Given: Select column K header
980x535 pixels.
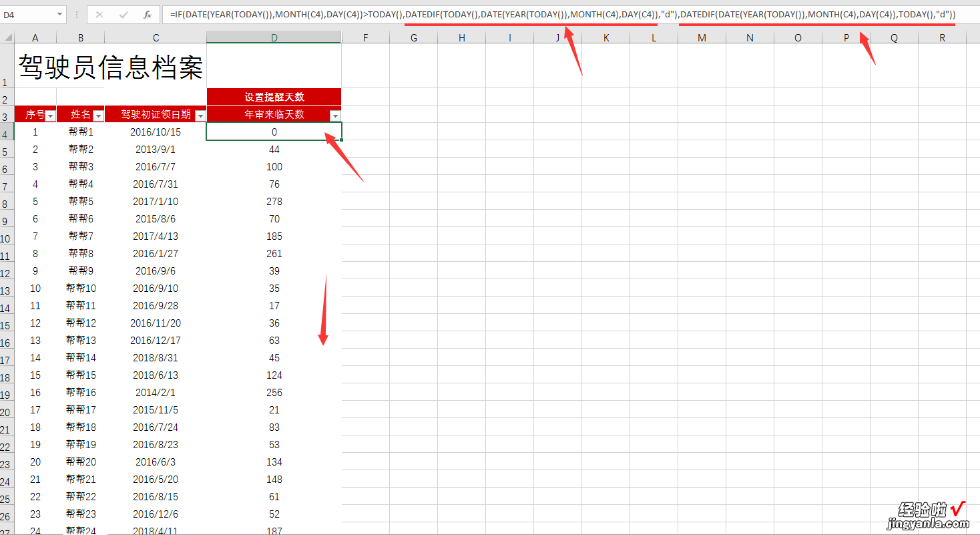Looking at the screenshot, I should tap(606, 37).
